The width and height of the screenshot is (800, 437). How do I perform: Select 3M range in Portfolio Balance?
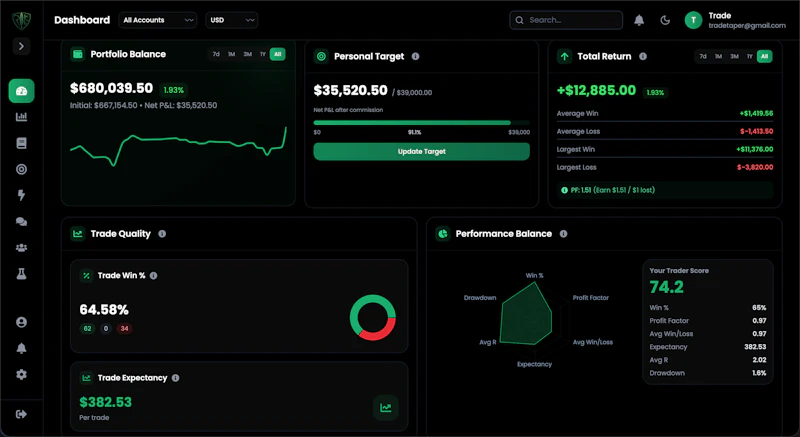(247, 54)
